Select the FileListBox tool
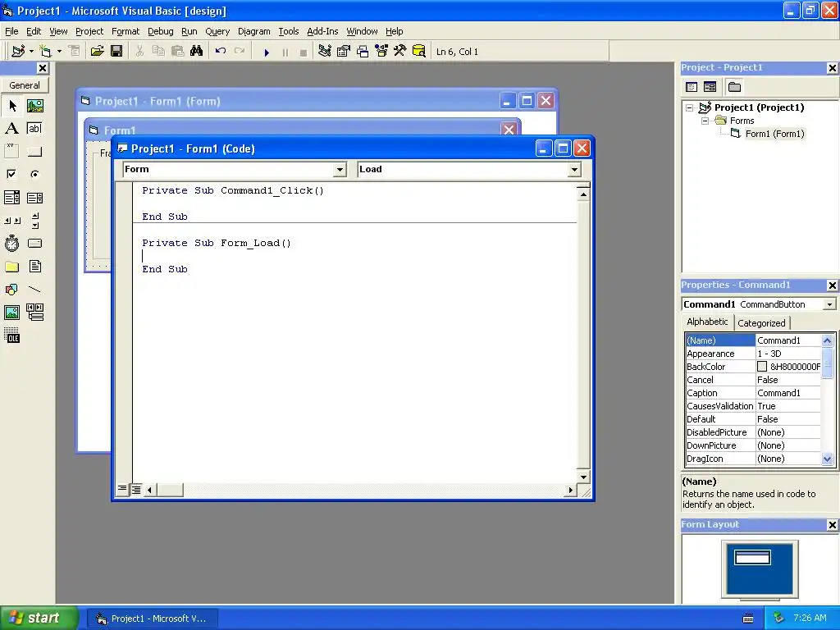 pyautogui.click(x=34, y=267)
